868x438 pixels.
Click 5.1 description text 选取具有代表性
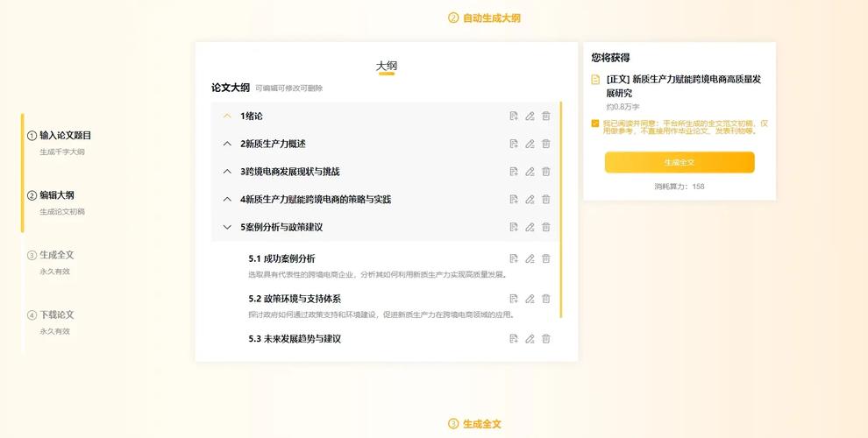pyautogui.click(x=378, y=274)
